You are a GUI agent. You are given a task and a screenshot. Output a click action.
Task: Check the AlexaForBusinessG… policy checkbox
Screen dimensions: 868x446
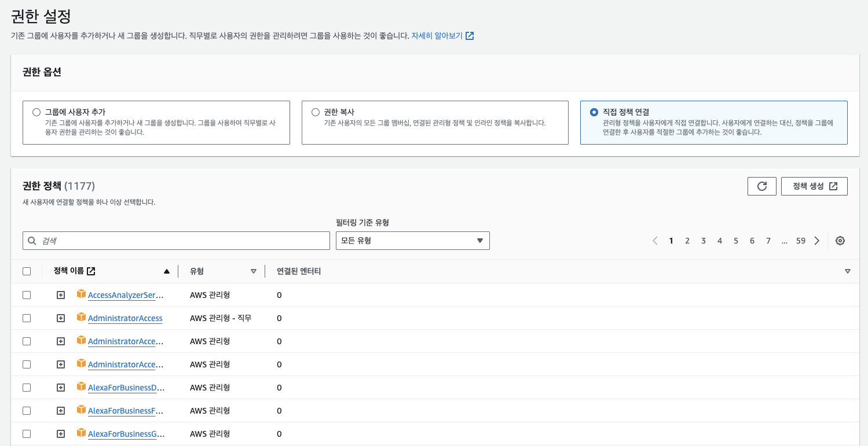pos(27,434)
